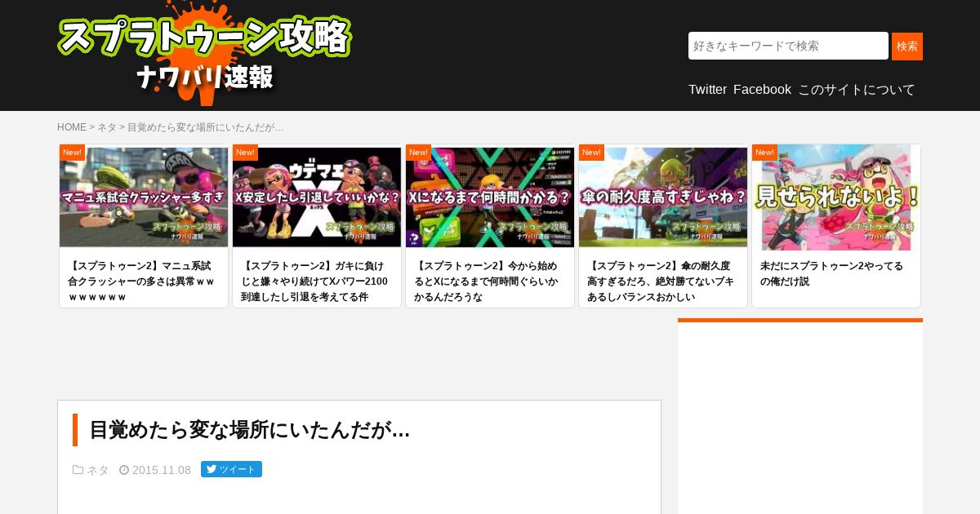Click the folder icon beside ネタ category
980x514 pixels.
pyautogui.click(x=78, y=470)
